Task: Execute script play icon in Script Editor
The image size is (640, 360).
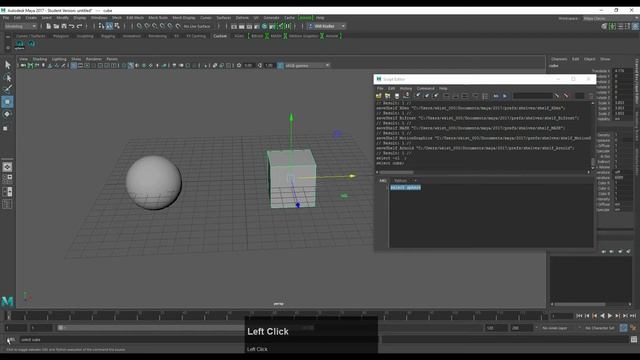Action: click(x=505, y=96)
